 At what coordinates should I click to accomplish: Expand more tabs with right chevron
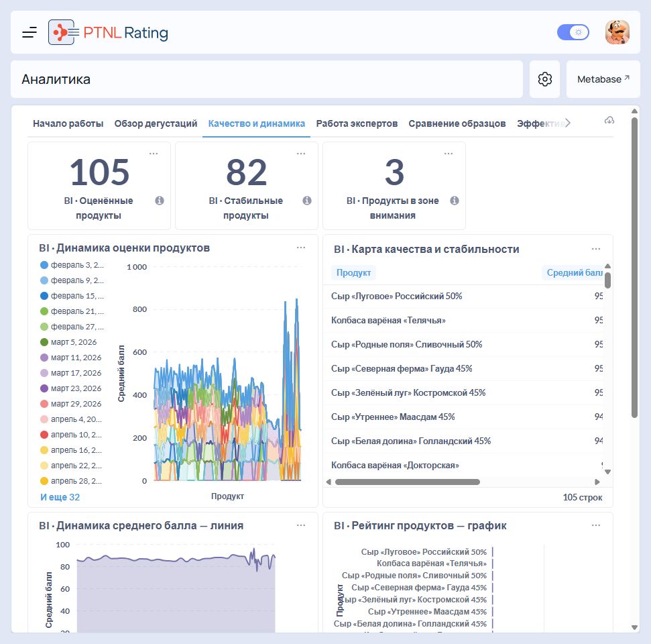[568, 123]
